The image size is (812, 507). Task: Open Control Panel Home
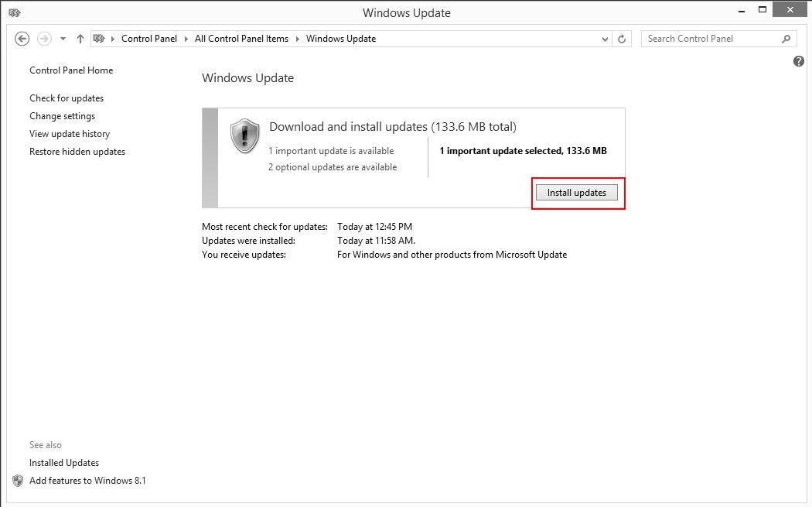tap(71, 70)
